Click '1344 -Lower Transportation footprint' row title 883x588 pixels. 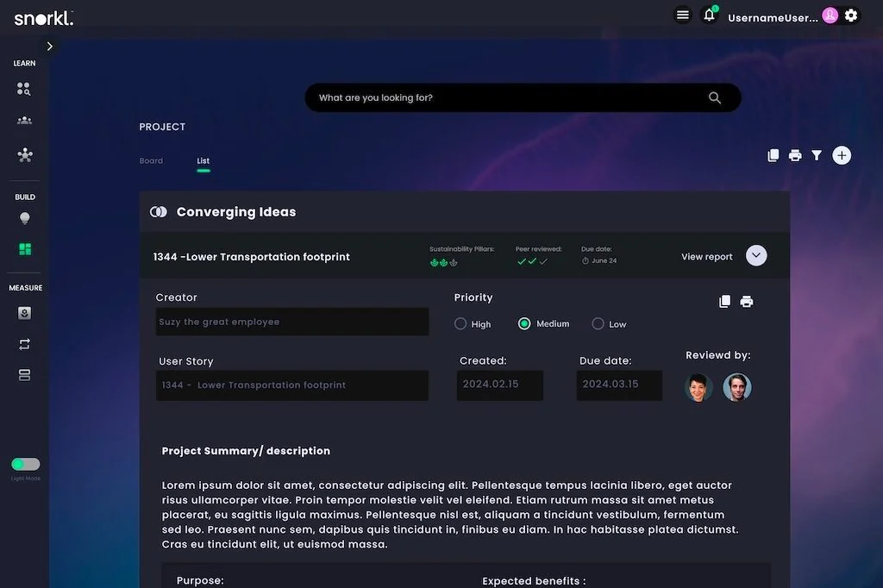(251, 257)
